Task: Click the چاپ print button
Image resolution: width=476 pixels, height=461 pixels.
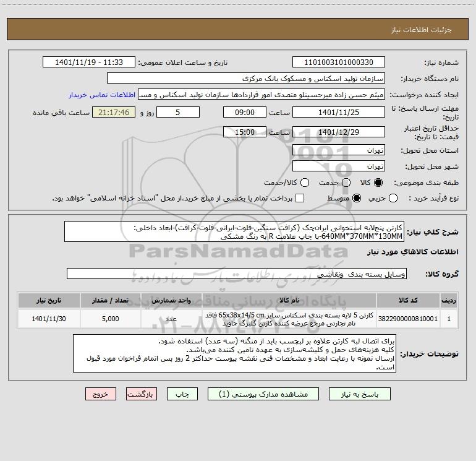Action: 182,394
